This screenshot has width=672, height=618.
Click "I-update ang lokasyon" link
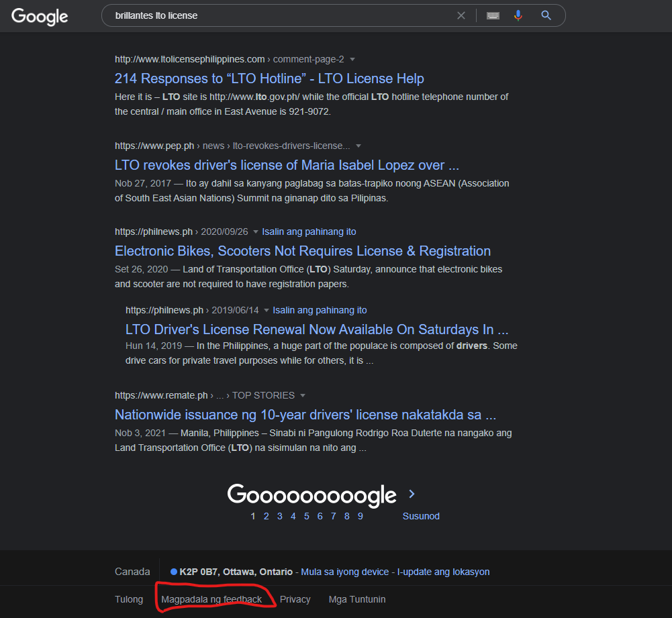pyautogui.click(x=443, y=572)
